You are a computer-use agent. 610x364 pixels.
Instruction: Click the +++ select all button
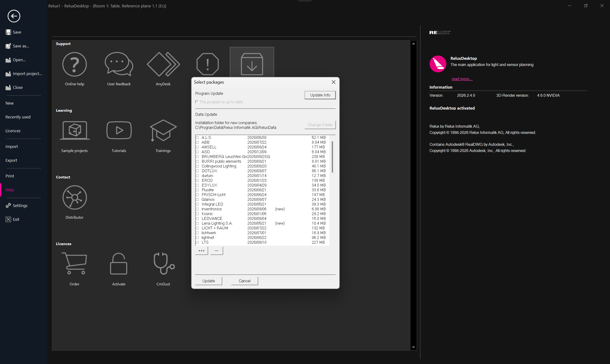[201, 251]
